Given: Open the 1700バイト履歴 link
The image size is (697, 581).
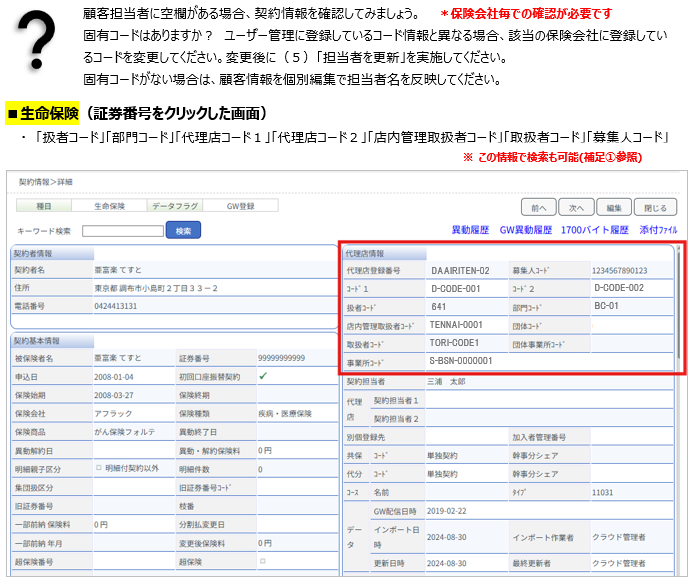Looking at the screenshot, I should click(595, 230).
